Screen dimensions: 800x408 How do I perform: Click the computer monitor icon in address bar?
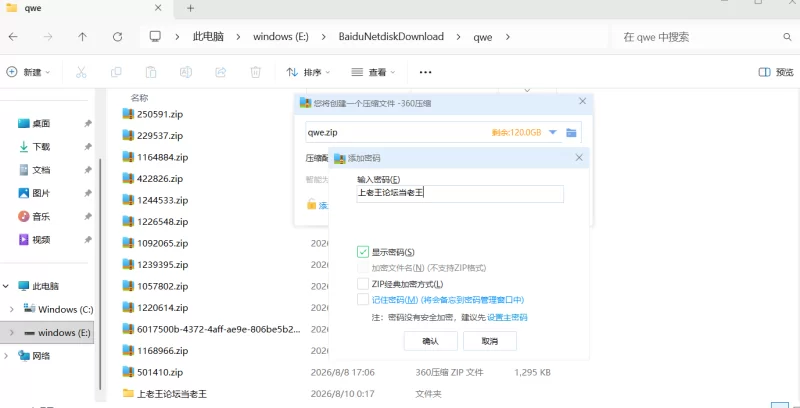[155, 37]
